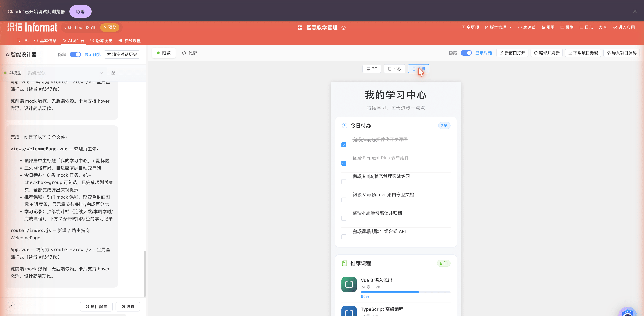Image resolution: width=644 pixels, height=316 pixels.
Task: Open 表达式 in the top bar
Action: [x=527, y=28]
